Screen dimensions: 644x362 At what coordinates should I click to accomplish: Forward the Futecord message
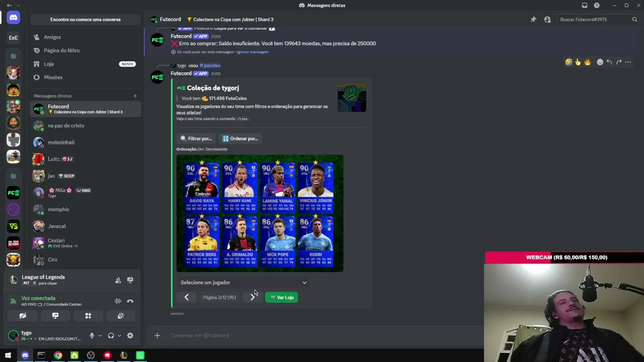coord(619,62)
